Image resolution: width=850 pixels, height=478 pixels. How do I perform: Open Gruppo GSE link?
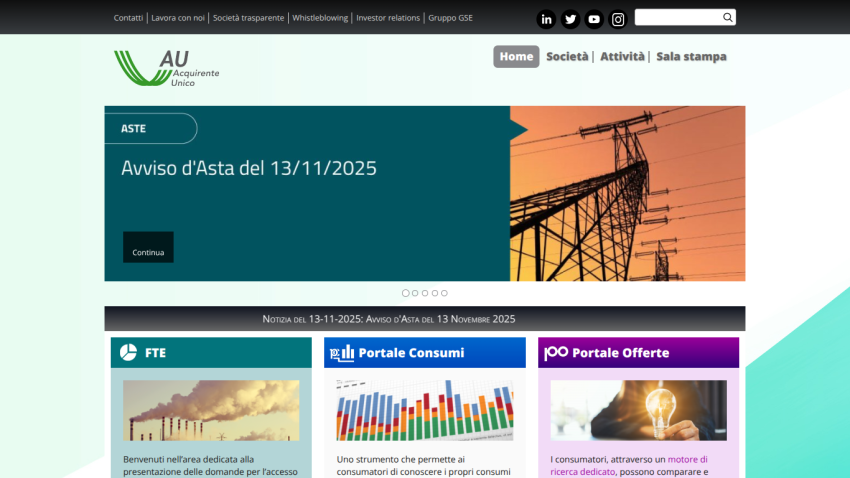pos(450,18)
